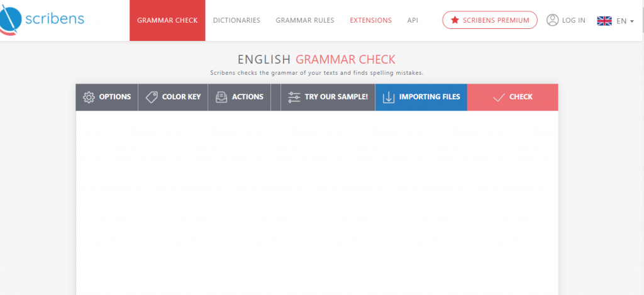Click inside the empty text editor area
The image size is (644, 295).
tap(317, 203)
